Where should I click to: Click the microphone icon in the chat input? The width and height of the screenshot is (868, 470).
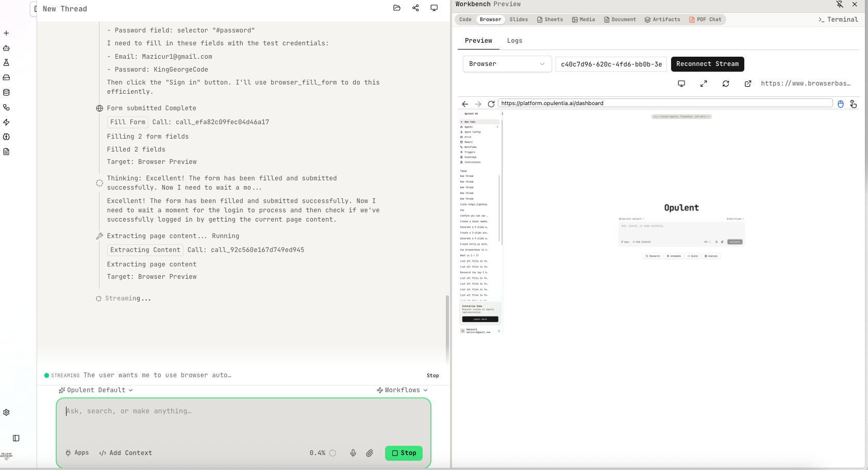(x=353, y=453)
